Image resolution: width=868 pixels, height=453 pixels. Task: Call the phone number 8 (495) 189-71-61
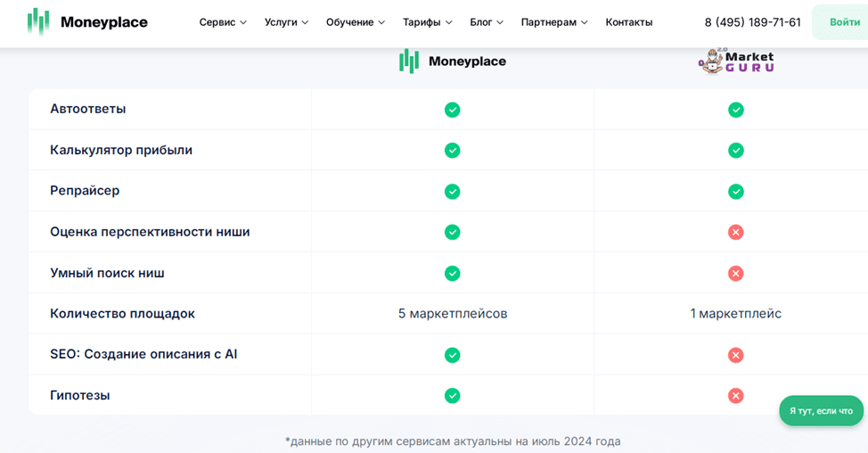click(x=752, y=22)
